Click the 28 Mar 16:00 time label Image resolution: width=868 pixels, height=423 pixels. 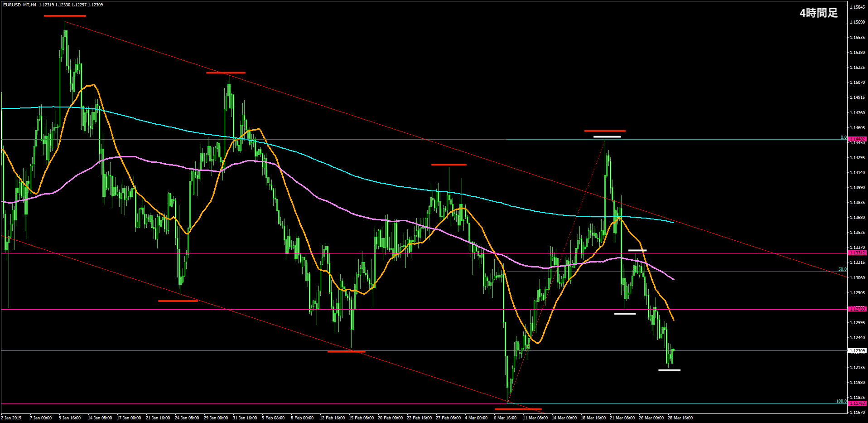tap(680, 418)
